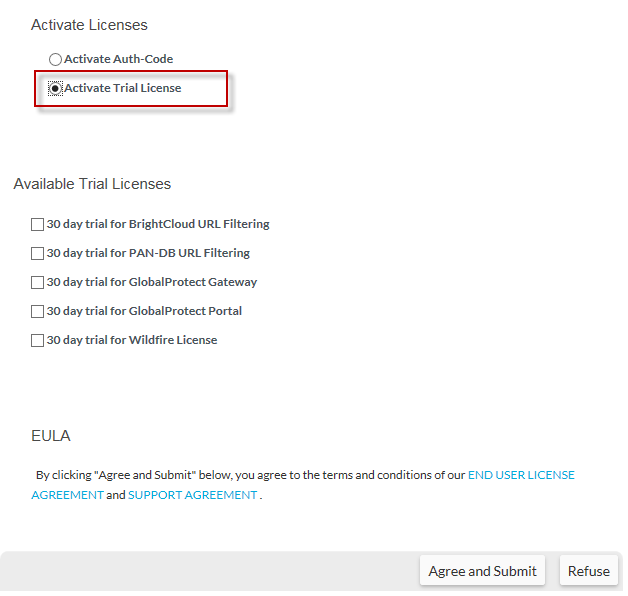Click the 'Activate Auth-Code' label text
The image size is (628, 596).
click(x=118, y=59)
